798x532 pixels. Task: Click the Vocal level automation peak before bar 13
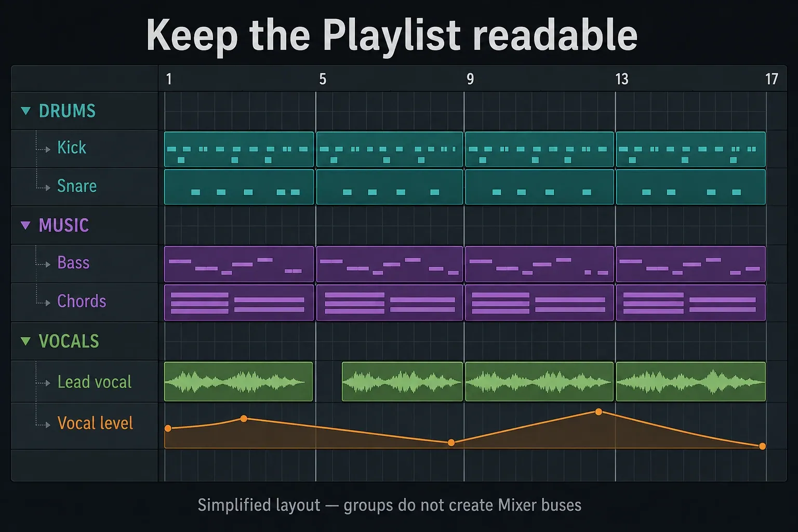pos(598,412)
